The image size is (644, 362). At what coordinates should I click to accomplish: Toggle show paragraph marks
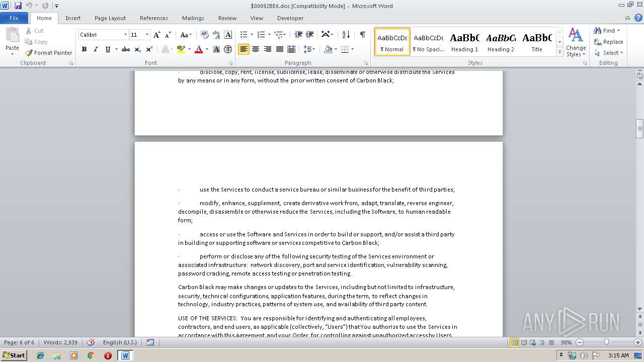[x=362, y=35]
